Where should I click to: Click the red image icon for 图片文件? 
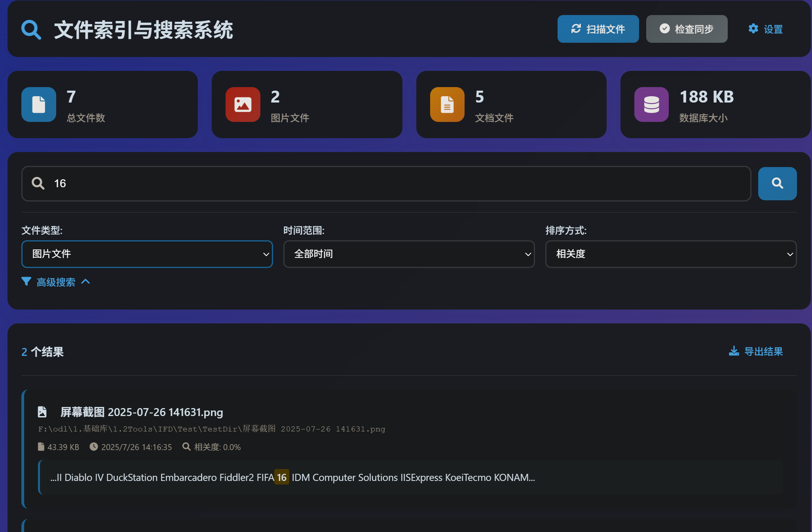point(243,104)
